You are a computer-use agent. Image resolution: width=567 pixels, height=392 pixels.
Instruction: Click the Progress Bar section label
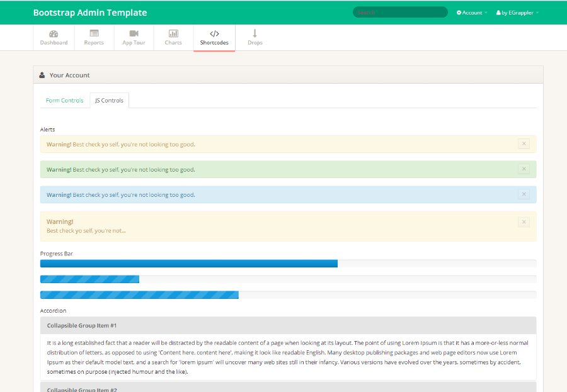[57, 254]
